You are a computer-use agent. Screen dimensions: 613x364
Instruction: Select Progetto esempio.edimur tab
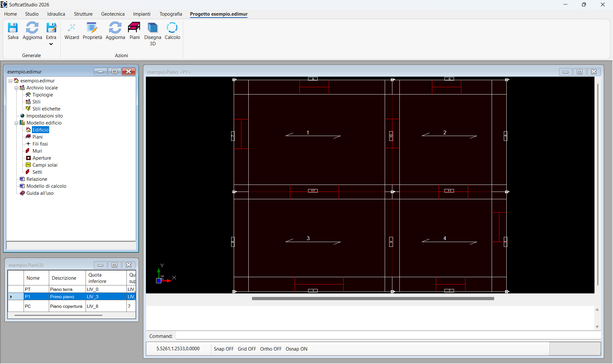[x=219, y=14]
